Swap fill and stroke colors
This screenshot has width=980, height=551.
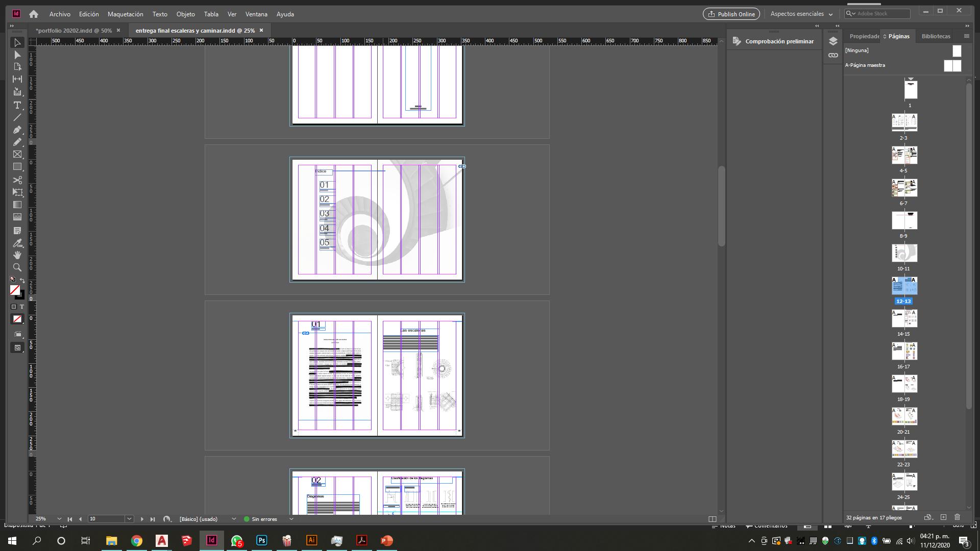point(22,280)
